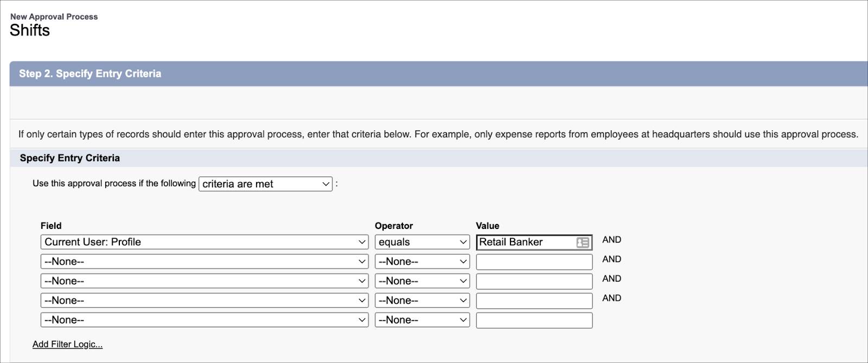This screenshot has width=868, height=363.
Task: Open third row Field dropdown
Action: [x=205, y=281]
